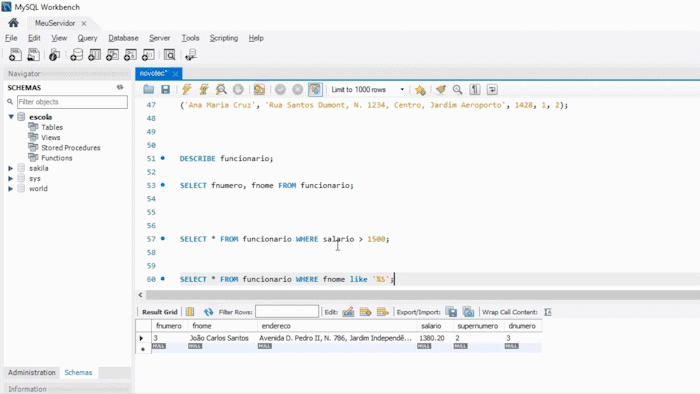This screenshot has height=394, width=700.
Task: Search table data icon
Action: click(169, 55)
